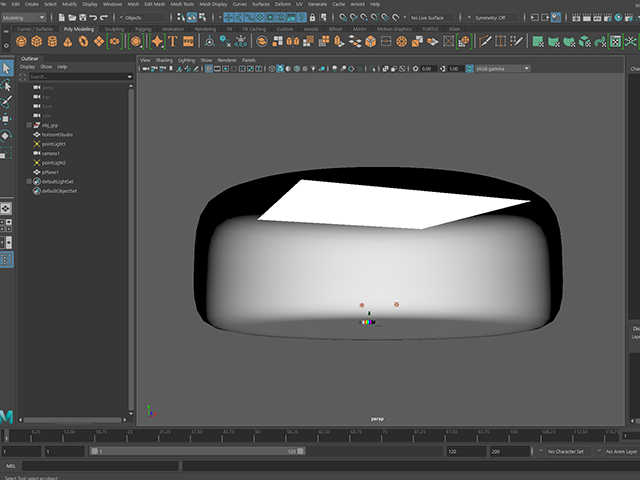The image size is (640, 480).
Task: Toggle wireframe shading in panel toolbar
Action: tap(272, 69)
